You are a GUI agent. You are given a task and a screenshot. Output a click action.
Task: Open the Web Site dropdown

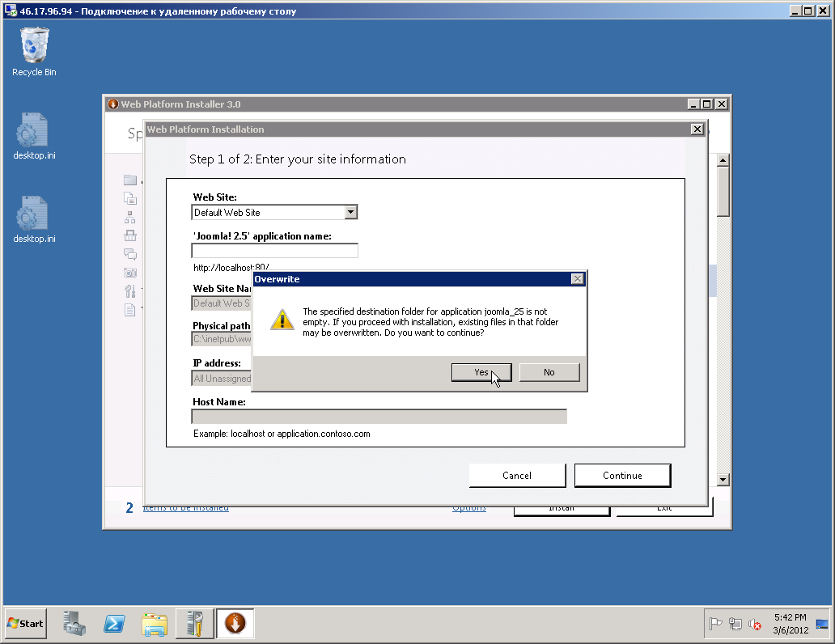[x=350, y=213]
